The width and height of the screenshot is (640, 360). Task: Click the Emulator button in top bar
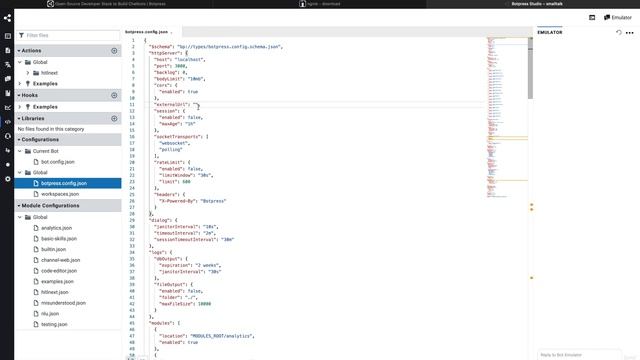(x=618, y=18)
